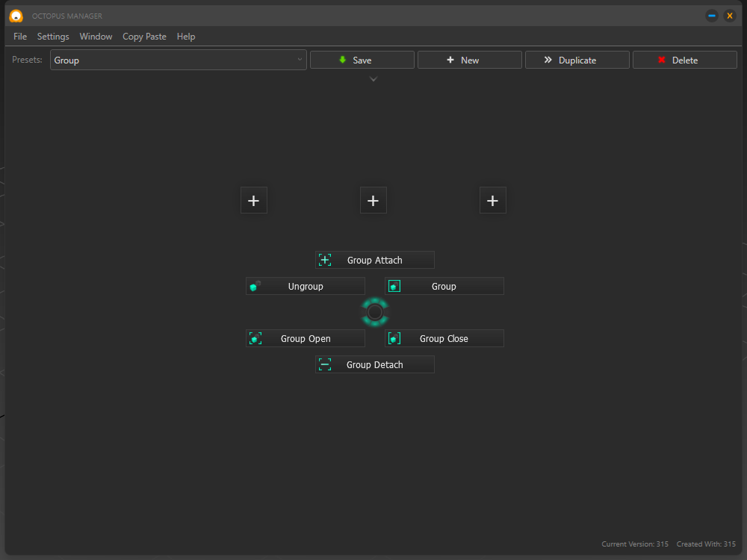Expand the chevron below the preset bar
Image resolution: width=747 pixels, height=560 pixels.
[373, 79]
